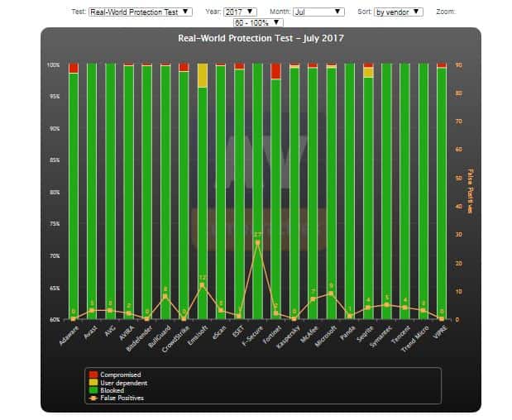This screenshot has height=420, width=512.
Task: Open the Year dropdown set to 2017
Action: pyautogui.click(x=240, y=12)
